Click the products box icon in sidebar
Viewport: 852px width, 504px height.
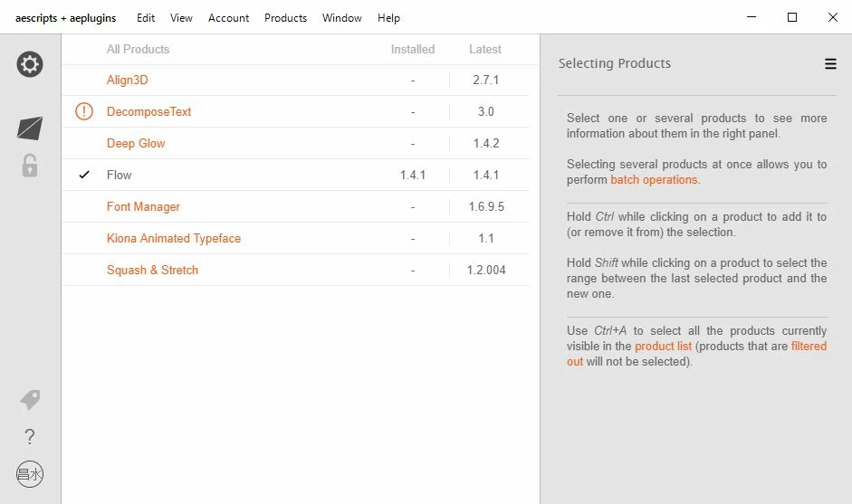(x=30, y=128)
